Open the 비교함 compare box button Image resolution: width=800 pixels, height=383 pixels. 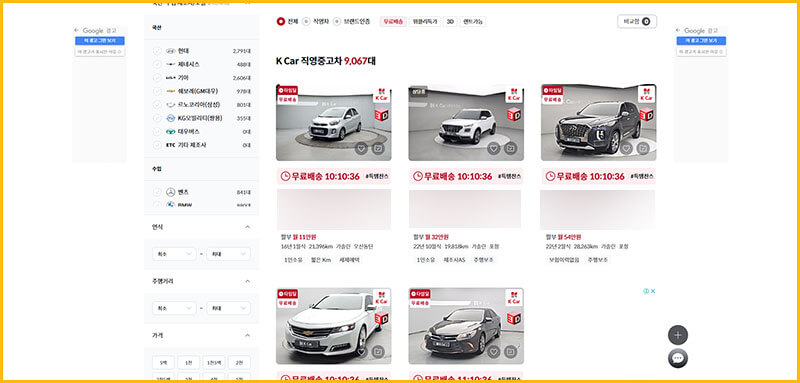tap(637, 21)
